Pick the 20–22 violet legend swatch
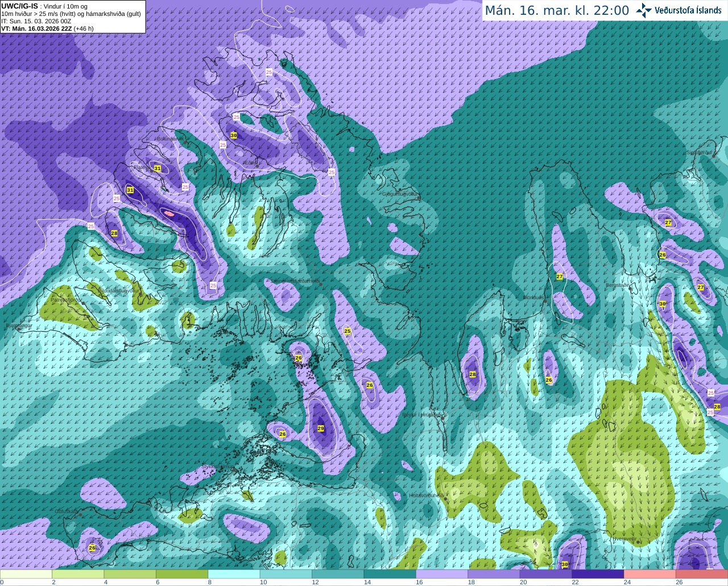728x586 pixels. (546, 574)
